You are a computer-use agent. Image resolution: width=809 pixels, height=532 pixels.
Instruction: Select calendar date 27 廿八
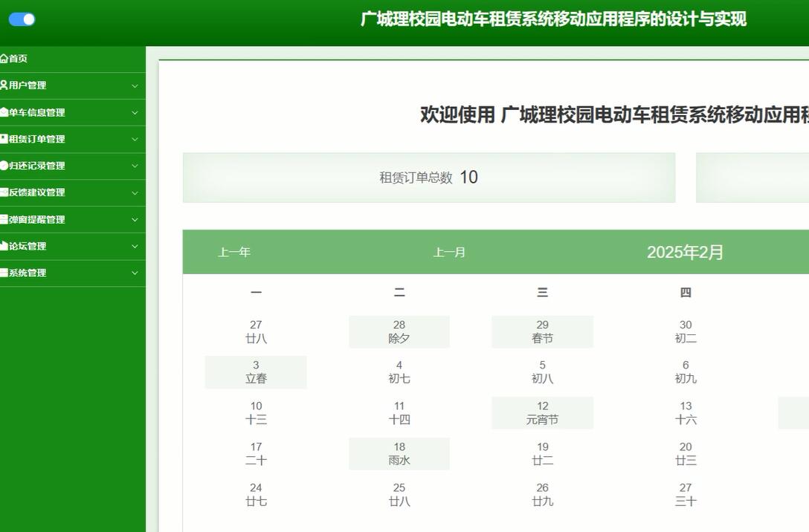click(256, 331)
